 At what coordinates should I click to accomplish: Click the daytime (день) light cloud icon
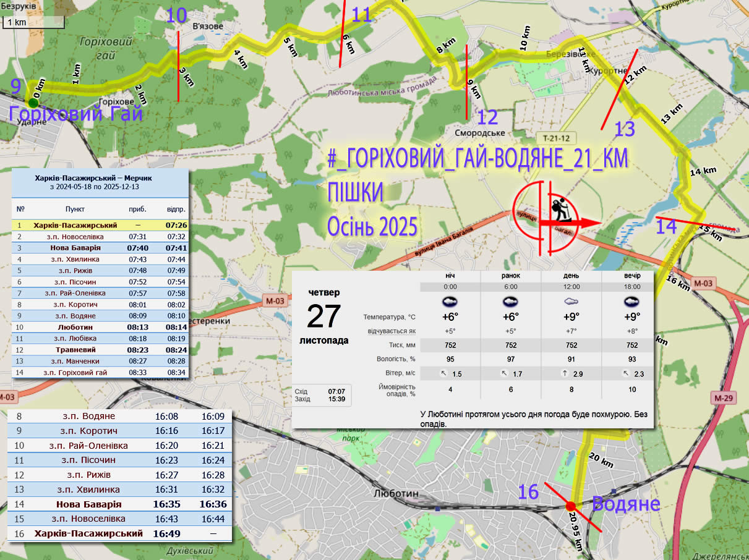[571, 302]
